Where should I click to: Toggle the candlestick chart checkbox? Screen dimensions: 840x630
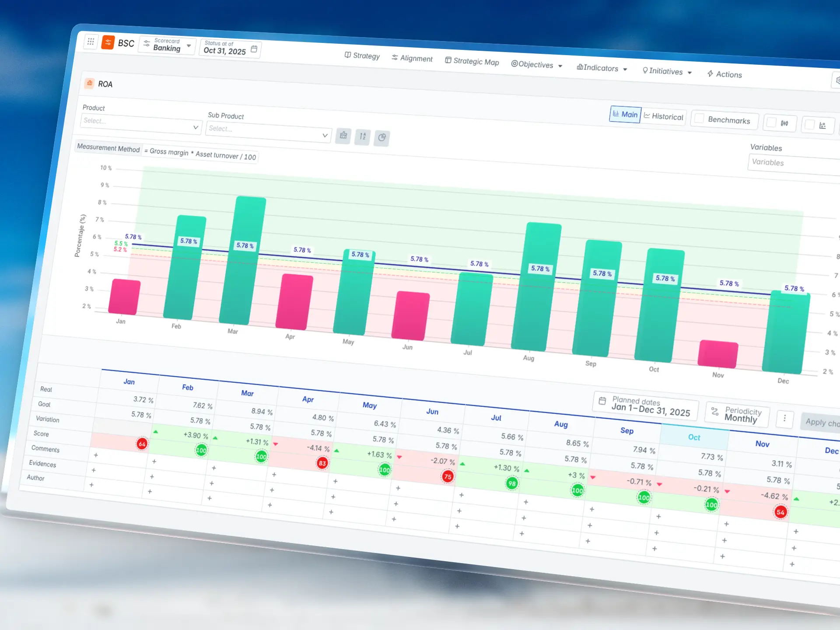point(772,122)
